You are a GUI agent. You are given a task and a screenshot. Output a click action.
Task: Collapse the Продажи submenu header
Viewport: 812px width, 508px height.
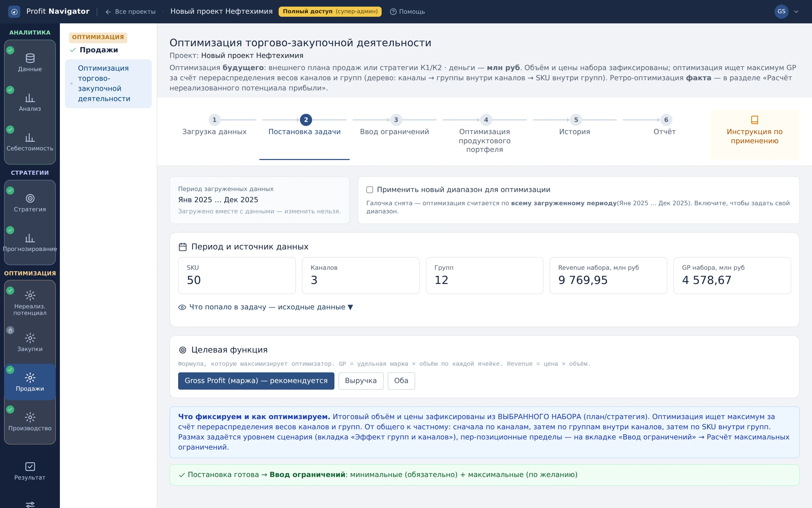(x=94, y=50)
